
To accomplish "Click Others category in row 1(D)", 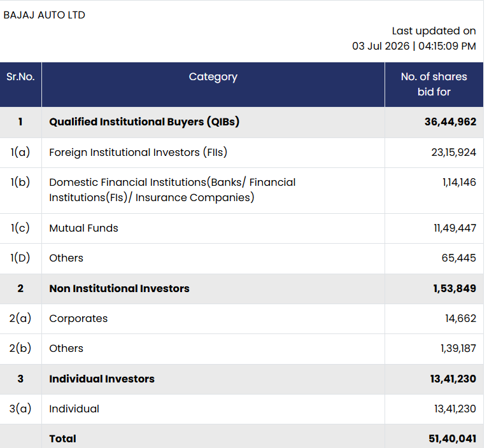I will tap(66, 258).
